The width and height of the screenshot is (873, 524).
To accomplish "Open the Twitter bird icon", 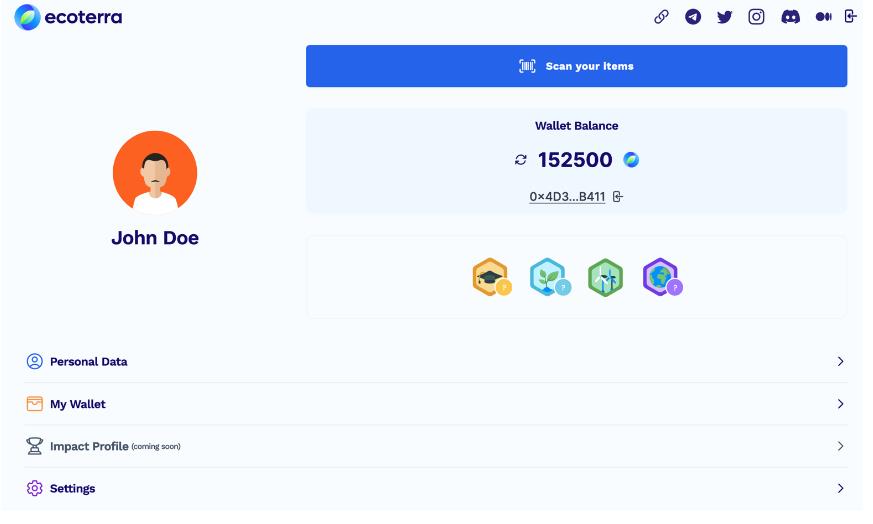I will click(x=724, y=17).
